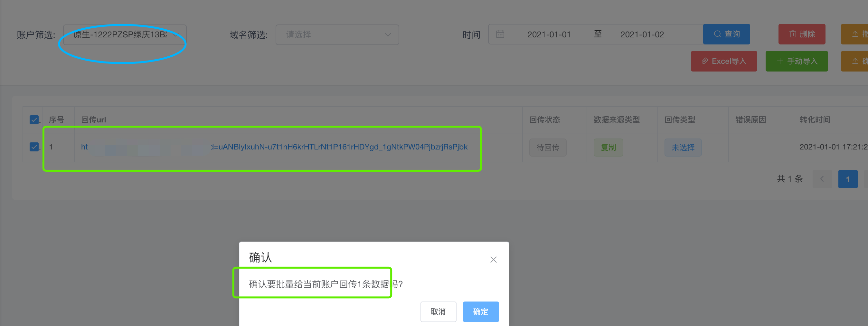Click the 待回传 status tag
Viewport: 868px width, 326px height.
548,147
